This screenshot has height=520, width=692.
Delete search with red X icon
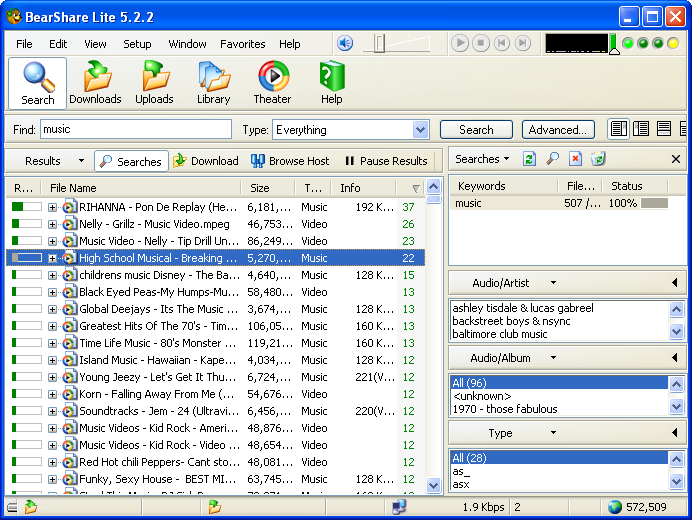[575, 159]
